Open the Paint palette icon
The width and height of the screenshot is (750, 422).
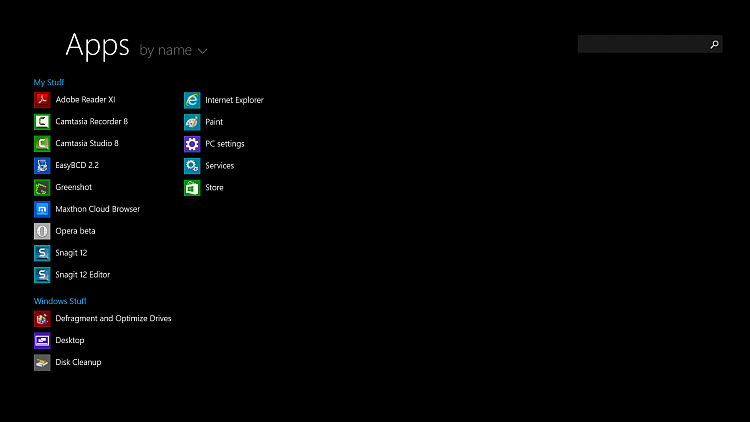(192, 122)
